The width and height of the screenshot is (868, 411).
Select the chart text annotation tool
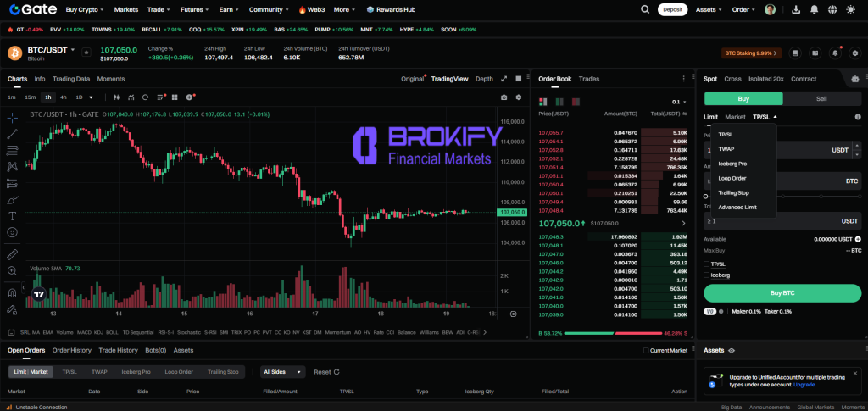13,216
